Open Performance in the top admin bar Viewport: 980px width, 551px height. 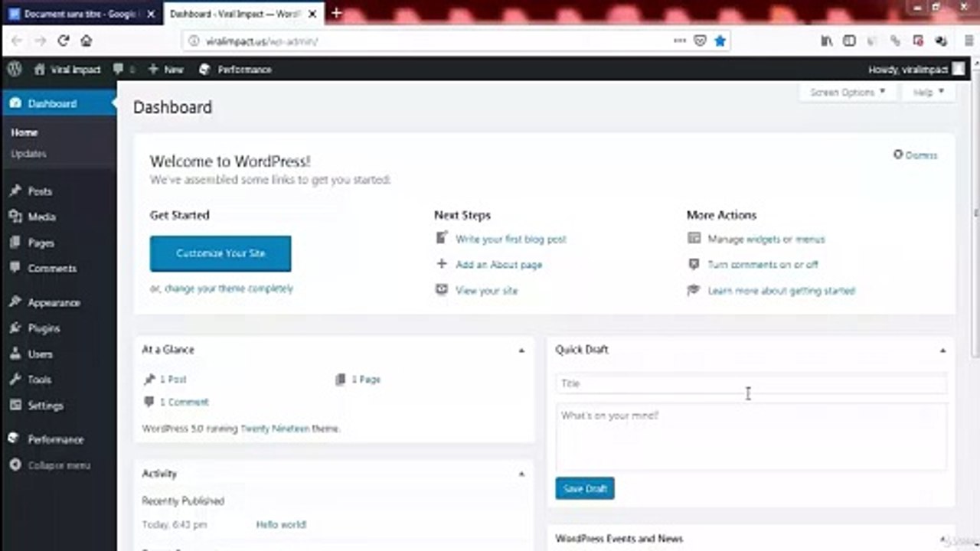235,69
